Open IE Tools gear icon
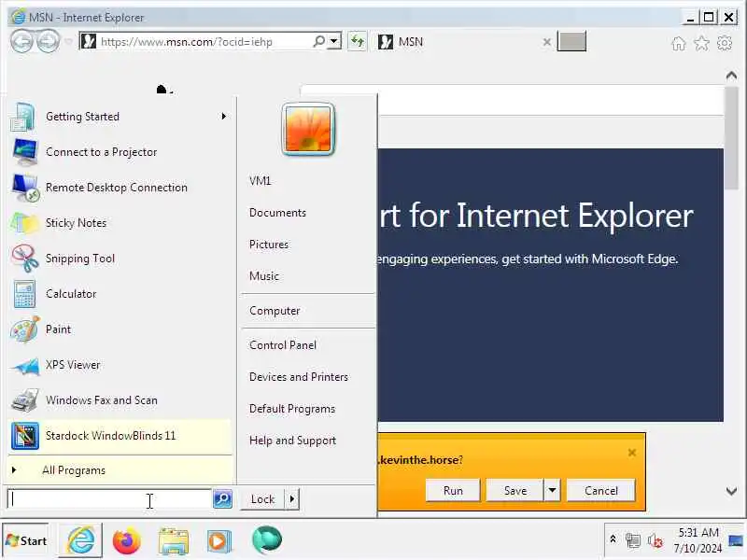 725,43
